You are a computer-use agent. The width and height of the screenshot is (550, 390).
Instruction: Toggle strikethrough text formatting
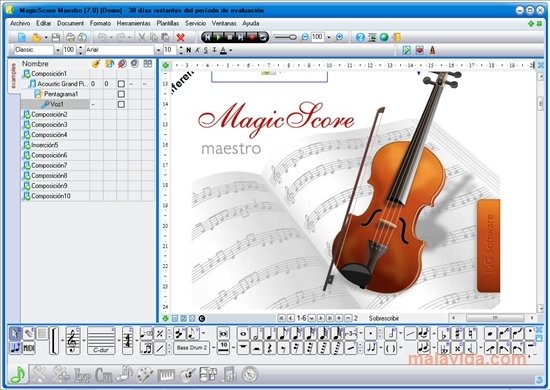click(214, 50)
